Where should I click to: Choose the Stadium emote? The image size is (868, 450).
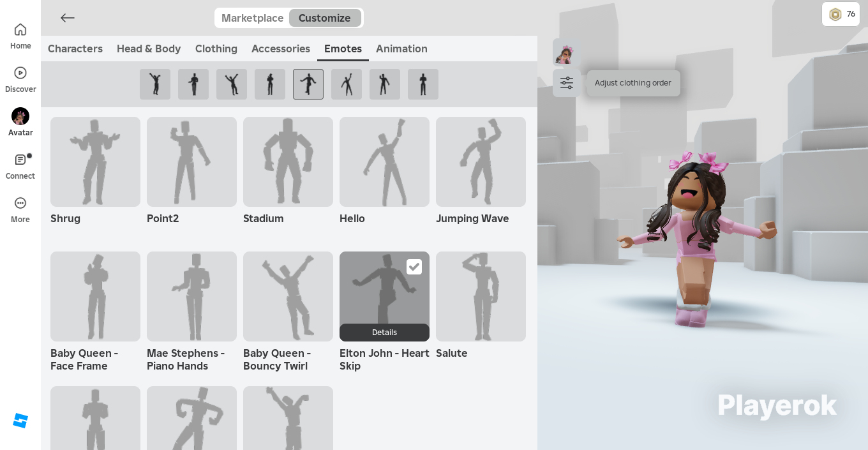tap(288, 161)
